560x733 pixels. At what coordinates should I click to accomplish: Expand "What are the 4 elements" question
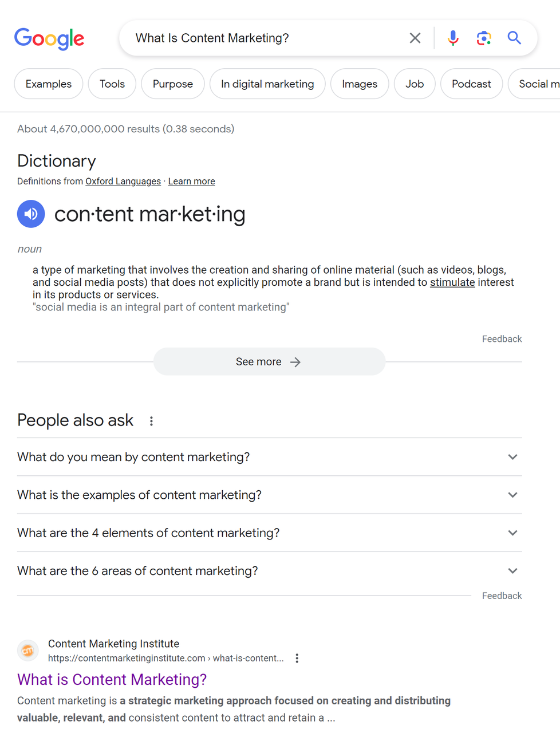(269, 533)
